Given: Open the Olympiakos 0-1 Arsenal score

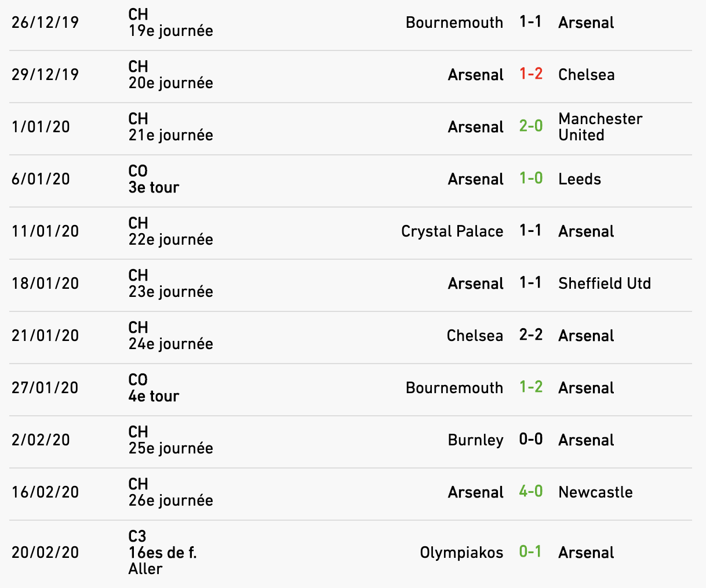Looking at the screenshot, I should point(530,552).
